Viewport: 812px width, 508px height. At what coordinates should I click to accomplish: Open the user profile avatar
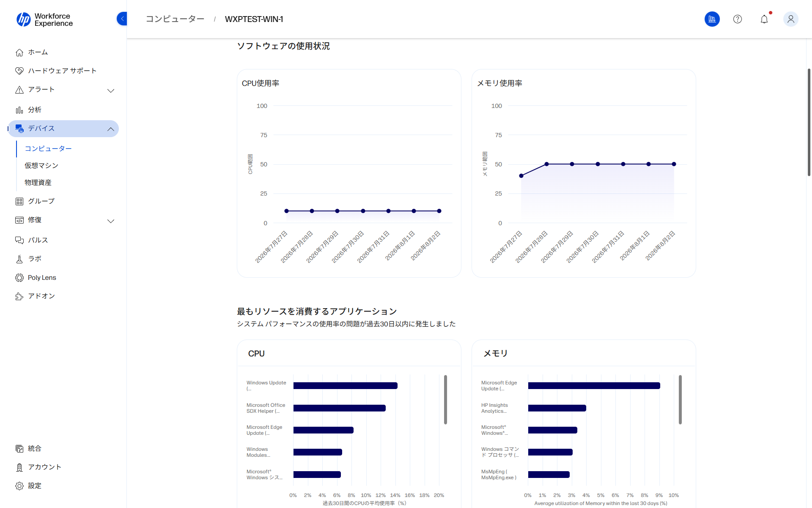click(x=791, y=19)
